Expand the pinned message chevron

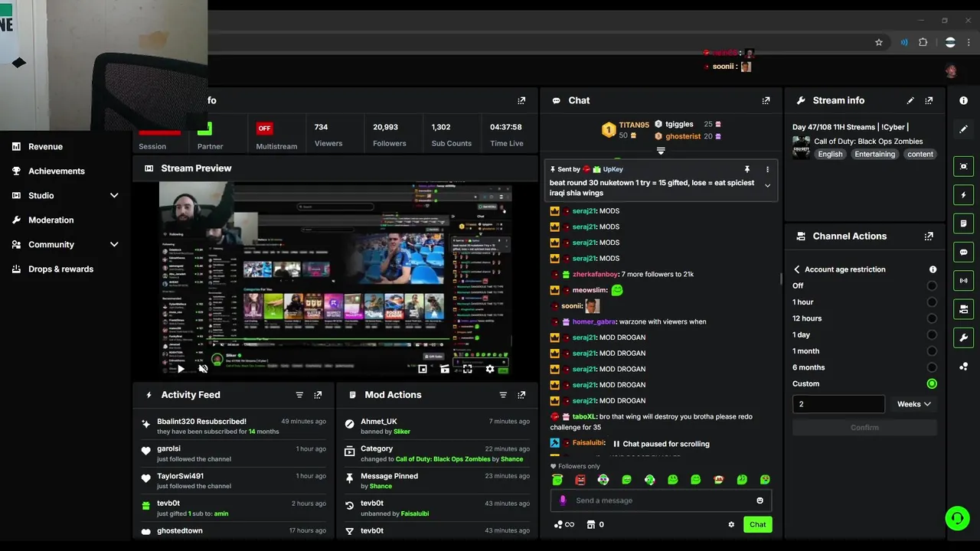tap(767, 185)
